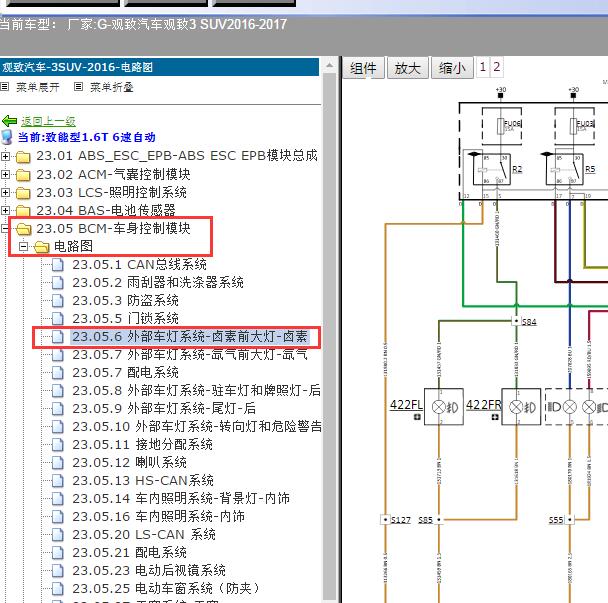Open 23.05.16 车内照明系统-内饰
The image size is (608, 603).
158,517
